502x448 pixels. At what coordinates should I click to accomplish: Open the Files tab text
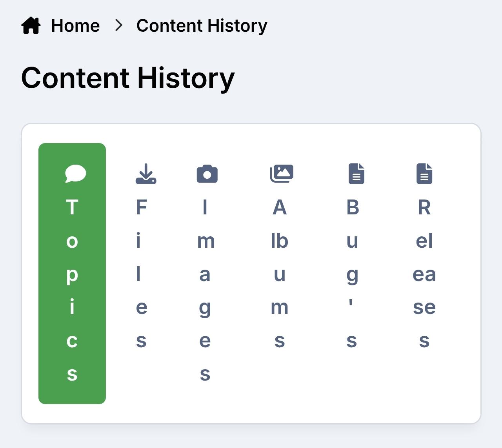[x=141, y=274]
